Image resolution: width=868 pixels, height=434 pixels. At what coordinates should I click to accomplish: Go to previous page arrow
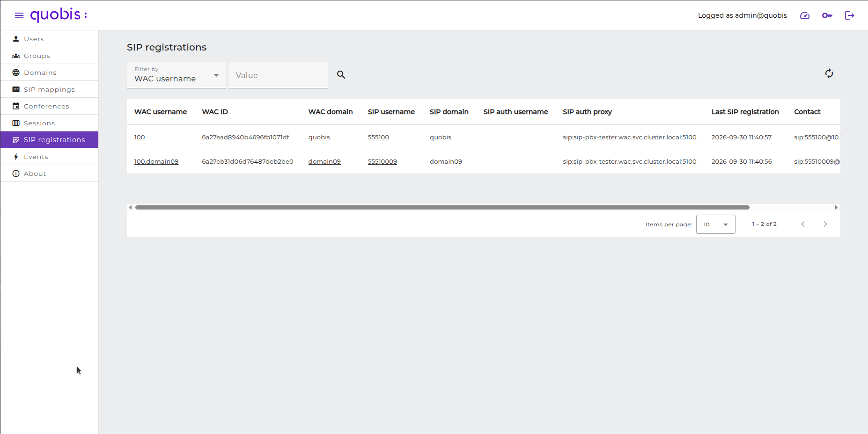click(x=803, y=224)
